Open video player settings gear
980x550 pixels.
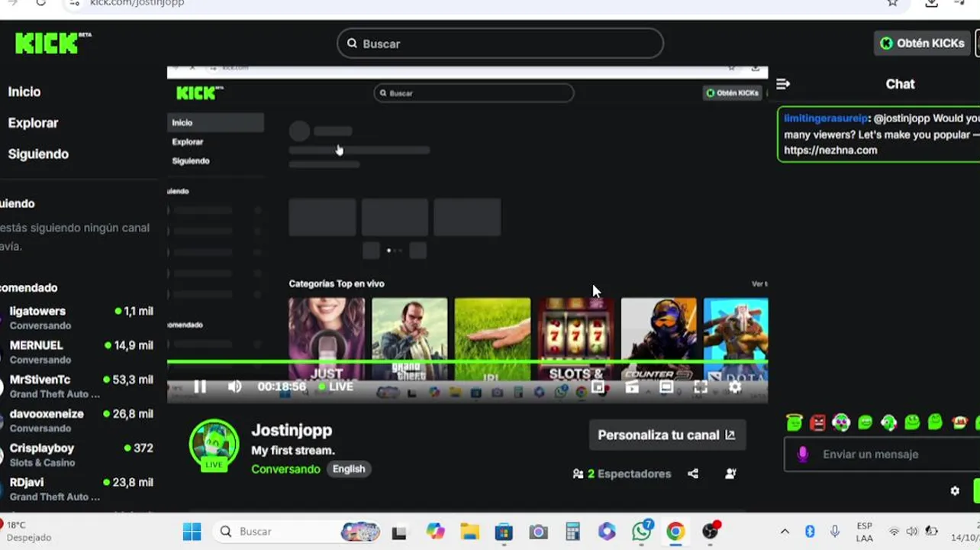tap(735, 387)
